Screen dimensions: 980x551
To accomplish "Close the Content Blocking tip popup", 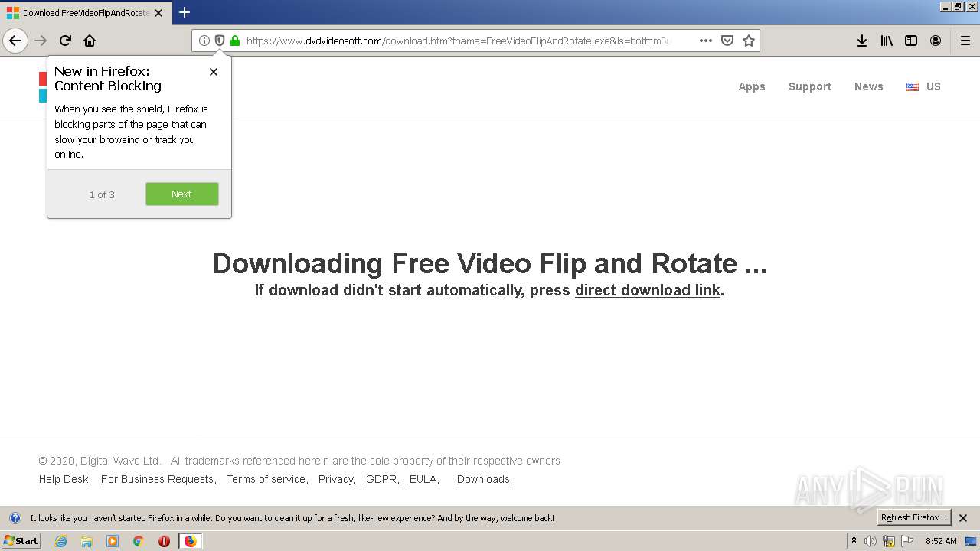I will (x=214, y=72).
